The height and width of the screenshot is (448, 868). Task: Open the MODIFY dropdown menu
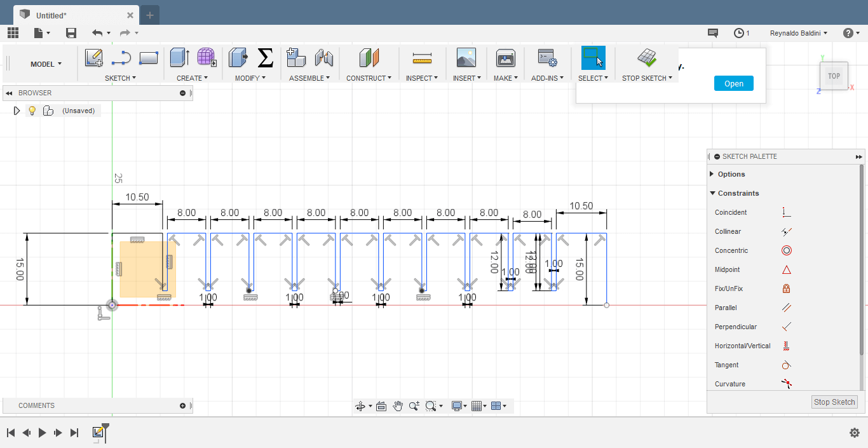click(x=250, y=78)
